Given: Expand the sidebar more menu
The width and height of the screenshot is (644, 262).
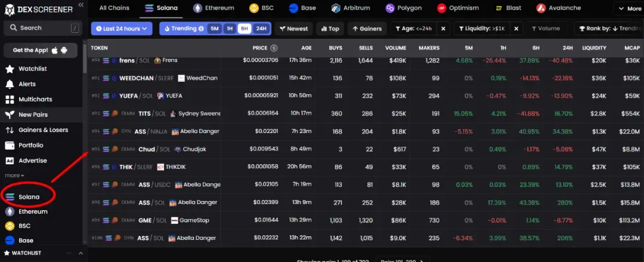Looking at the screenshot, I should pyautogui.click(x=14, y=175).
